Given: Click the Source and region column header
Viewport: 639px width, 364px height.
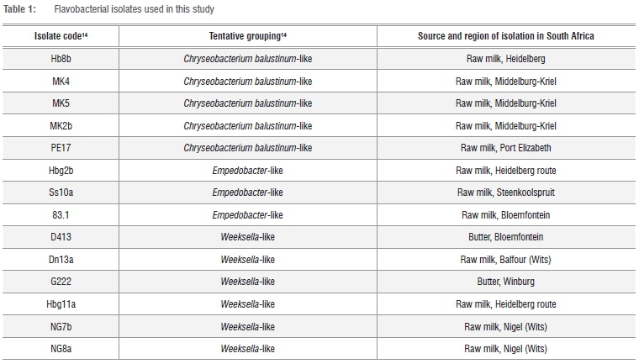Looking at the screenshot, I should pos(505,38).
